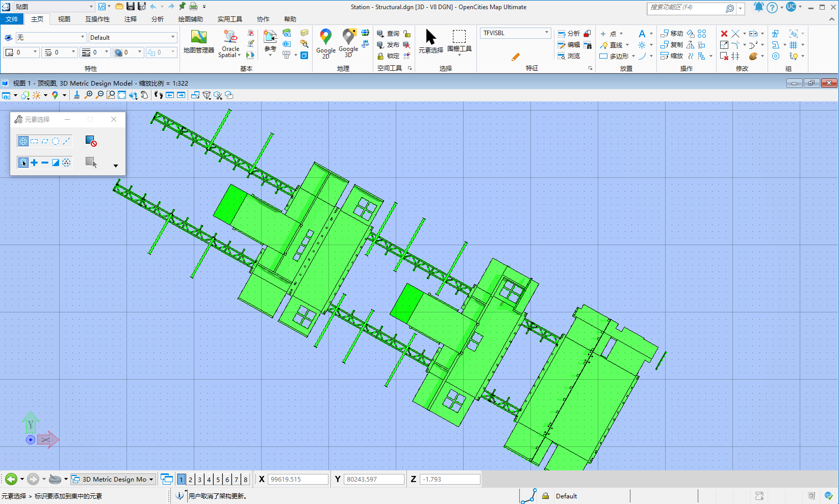This screenshot has height=504, width=839.
Task: Toggle view number 3 button
Action: point(199,480)
